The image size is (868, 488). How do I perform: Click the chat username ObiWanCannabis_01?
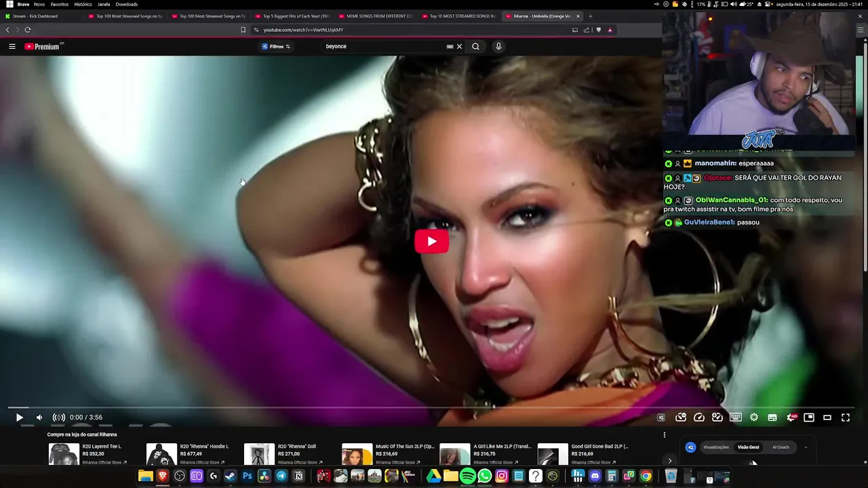point(731,201)
